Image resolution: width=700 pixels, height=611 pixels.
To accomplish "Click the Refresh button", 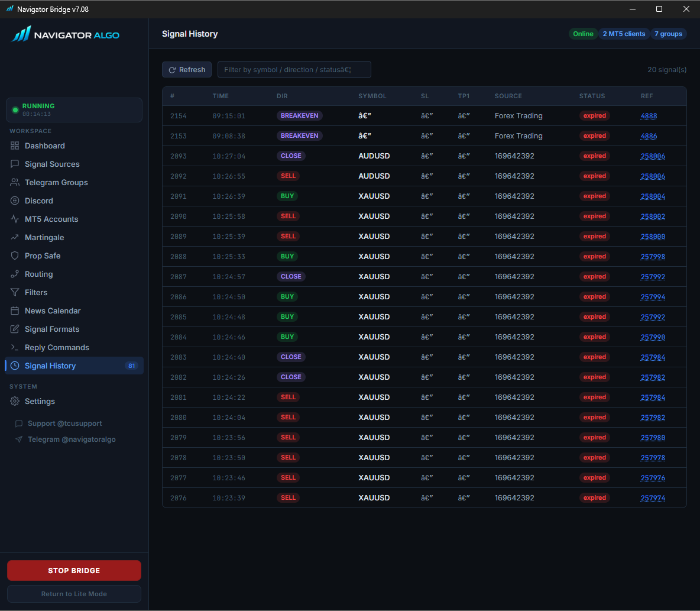I will coord(187,70).
